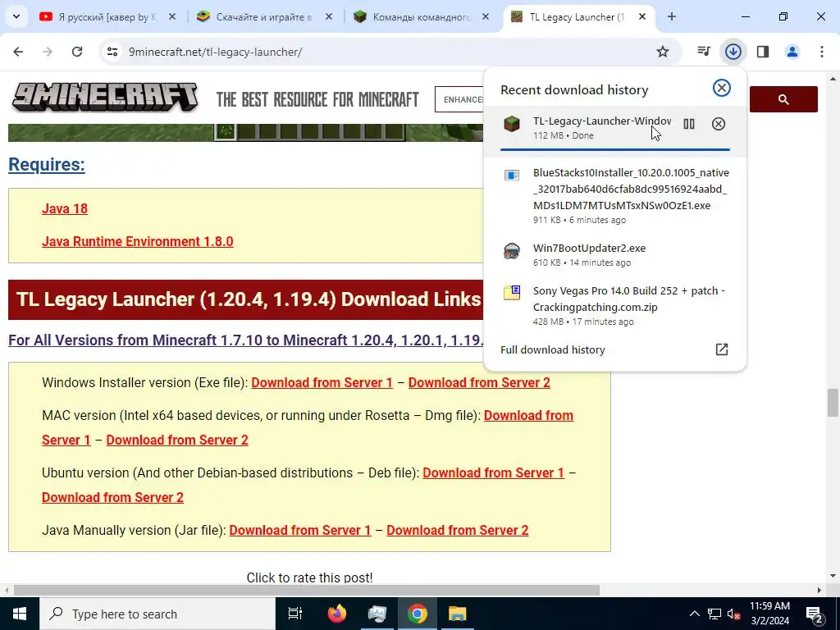Bookmark this page with the star icon

tap(663, 52)
